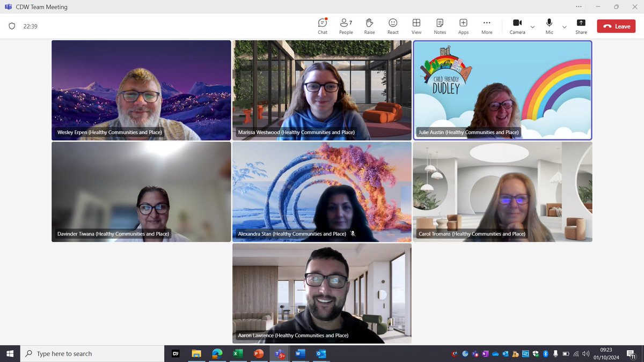Click the meeting timer 22:39
Viewport: 644px width, 362px height.
tap(30, 26)
